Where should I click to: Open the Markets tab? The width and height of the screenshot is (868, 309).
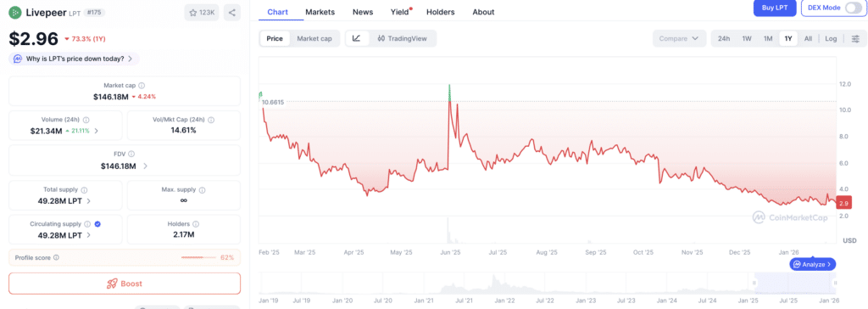(x=320, y=12)
